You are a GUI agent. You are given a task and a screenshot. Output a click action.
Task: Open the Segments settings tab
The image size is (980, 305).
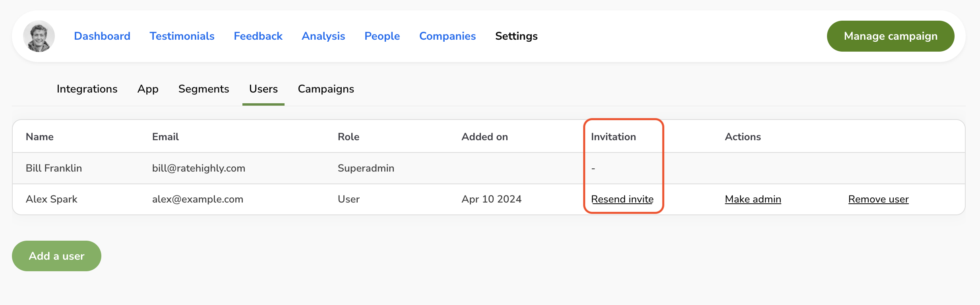pyautogui.click(x=203, y=89)
